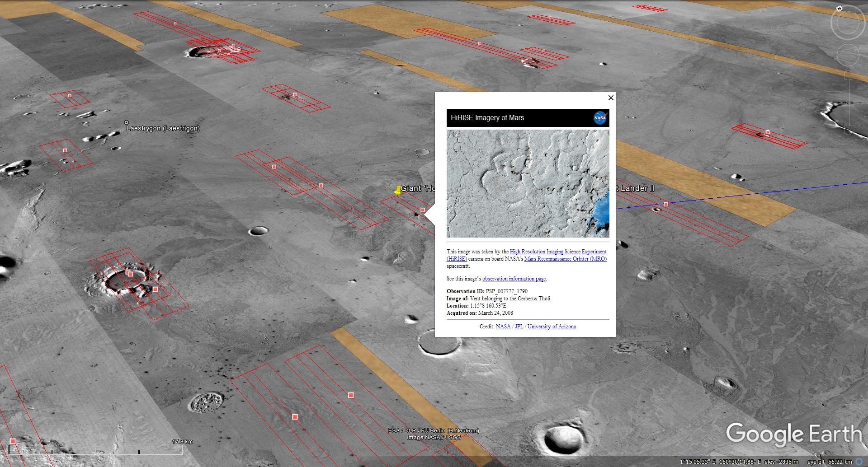Click the Laestrygon (Laestrigon) place label
This screenshot has height=467, width=868.
pos(163,128)
